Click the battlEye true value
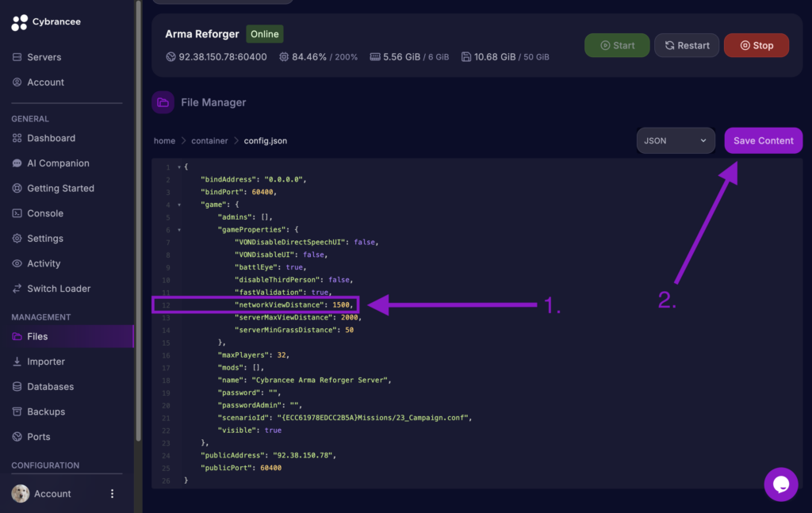 pos(294,267)
